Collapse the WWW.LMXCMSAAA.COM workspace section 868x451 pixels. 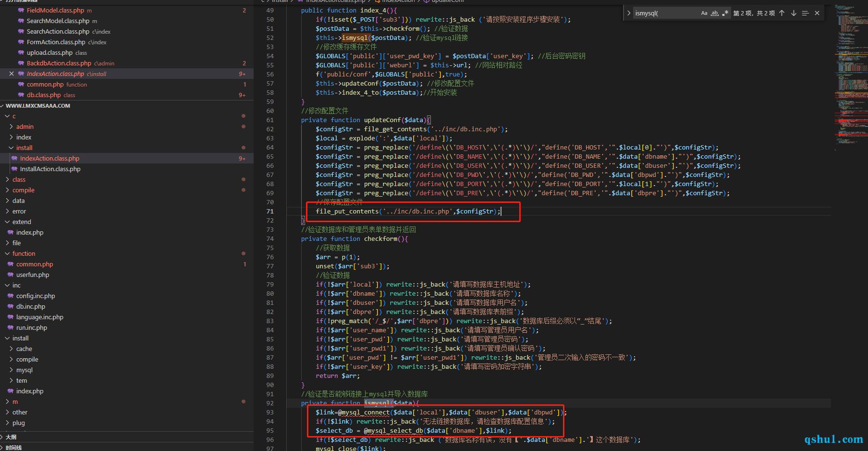coord(3,106)
